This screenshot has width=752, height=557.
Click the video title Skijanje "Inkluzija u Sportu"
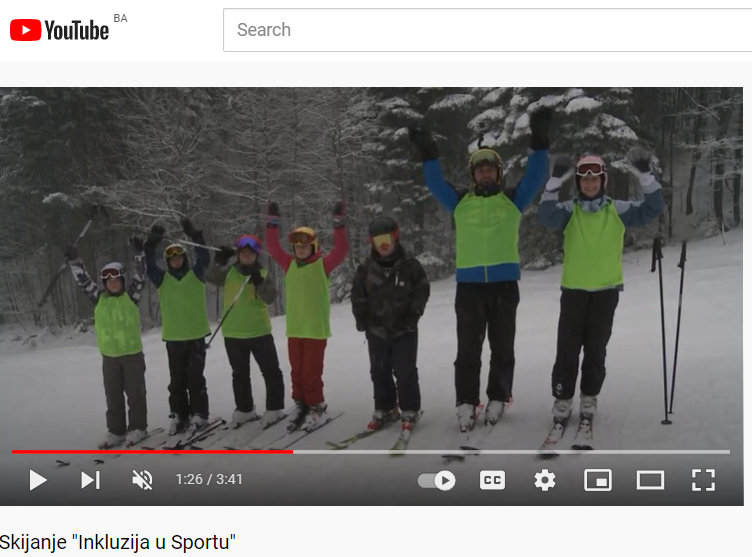pyautogui.click(x=118, y=542)
